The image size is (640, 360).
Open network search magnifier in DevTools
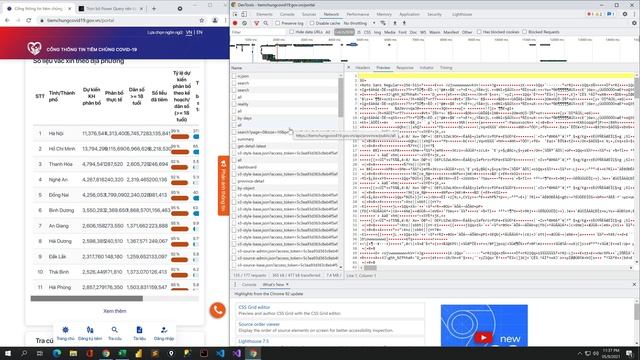tap(266, 23)
